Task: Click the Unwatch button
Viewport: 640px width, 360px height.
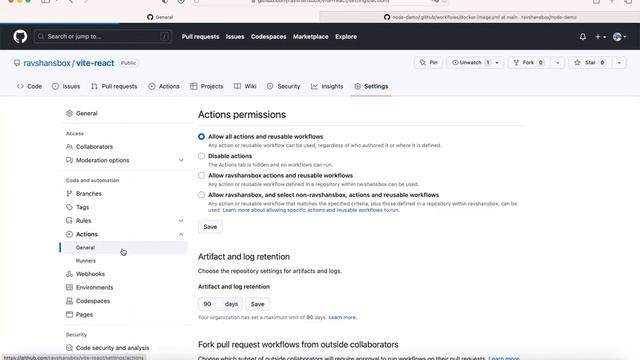Action: [x=471, y=62]
